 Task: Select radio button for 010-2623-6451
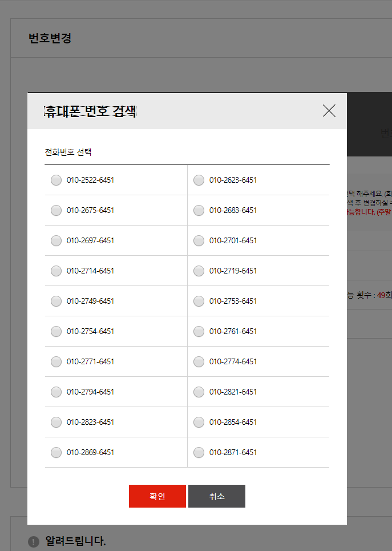coord(199,180)
